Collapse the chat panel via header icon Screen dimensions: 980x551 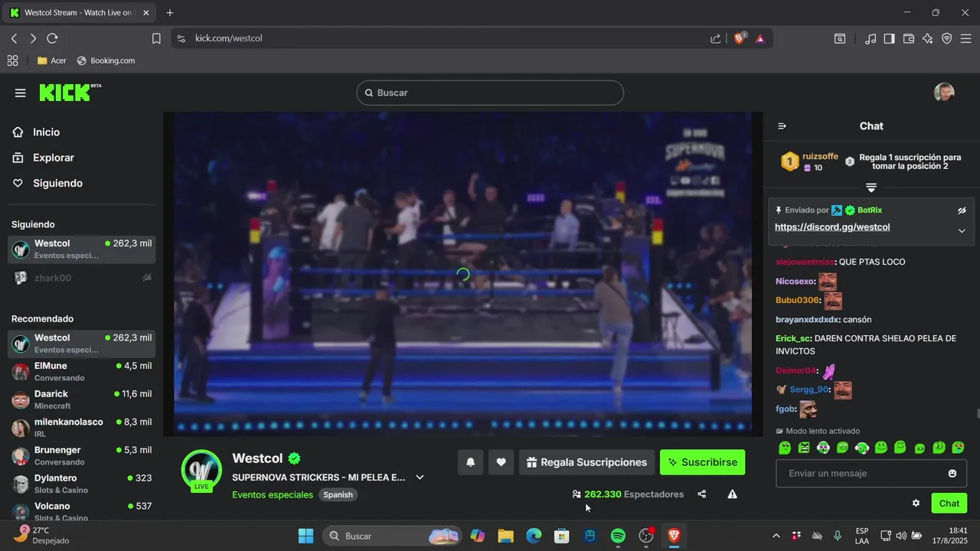pyautogui.click(x=782, y=126)
